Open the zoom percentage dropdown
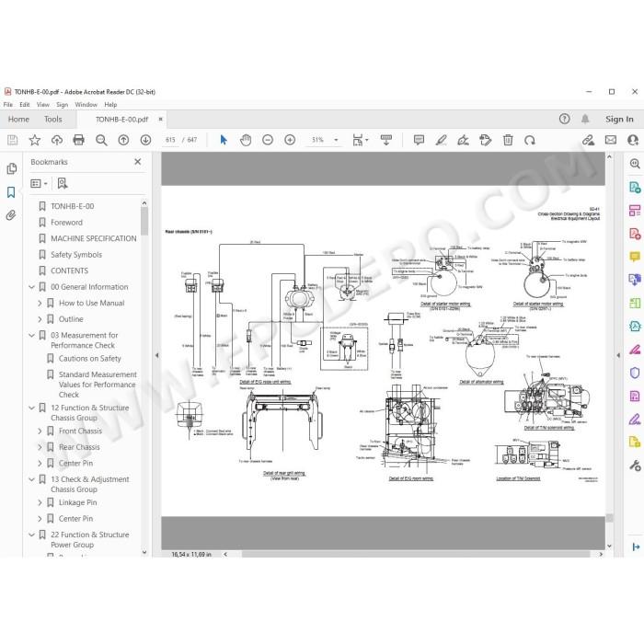 (x=336, y=140)
